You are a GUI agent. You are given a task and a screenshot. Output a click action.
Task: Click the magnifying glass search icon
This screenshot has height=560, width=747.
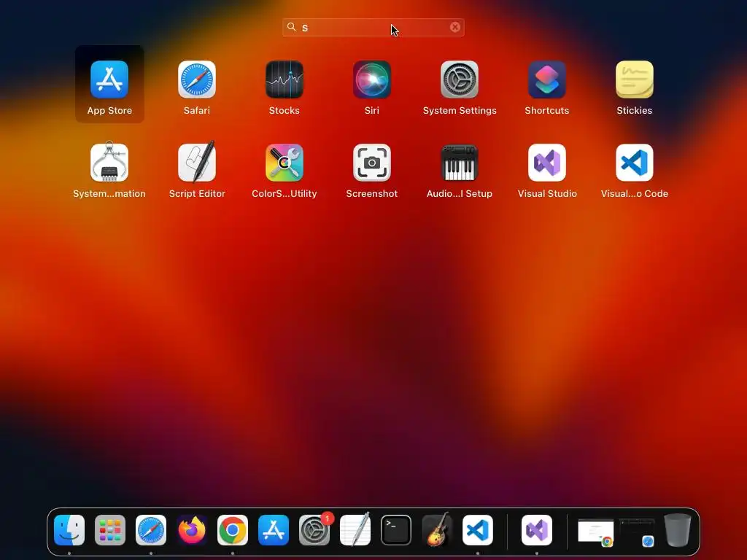point(292,27)
